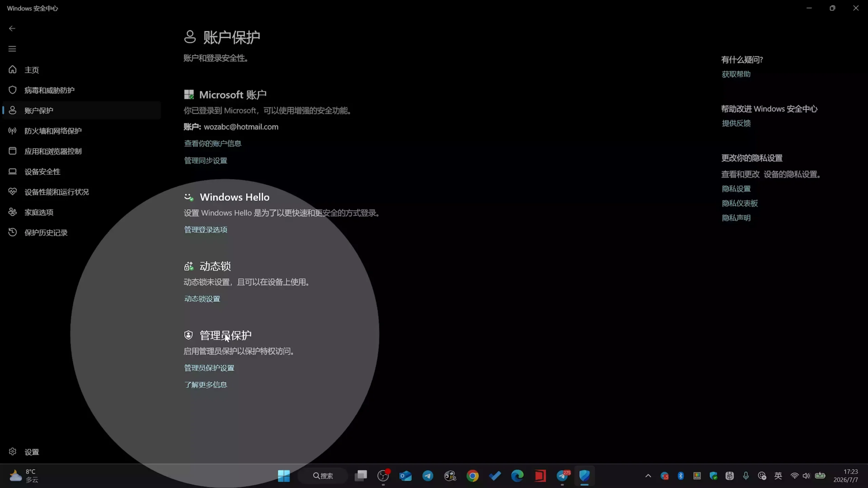This screenshot has height=488, width=868.
Task: Click the 动态锁 icon
Action: [189, 266]
